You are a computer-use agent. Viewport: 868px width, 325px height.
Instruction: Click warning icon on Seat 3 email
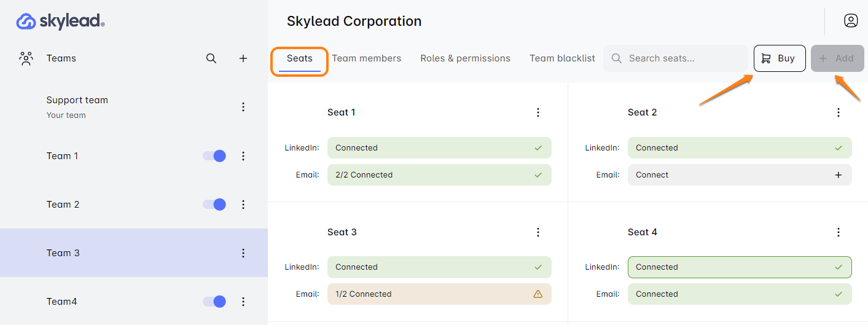pyautogui.click(x=538, y=294)
